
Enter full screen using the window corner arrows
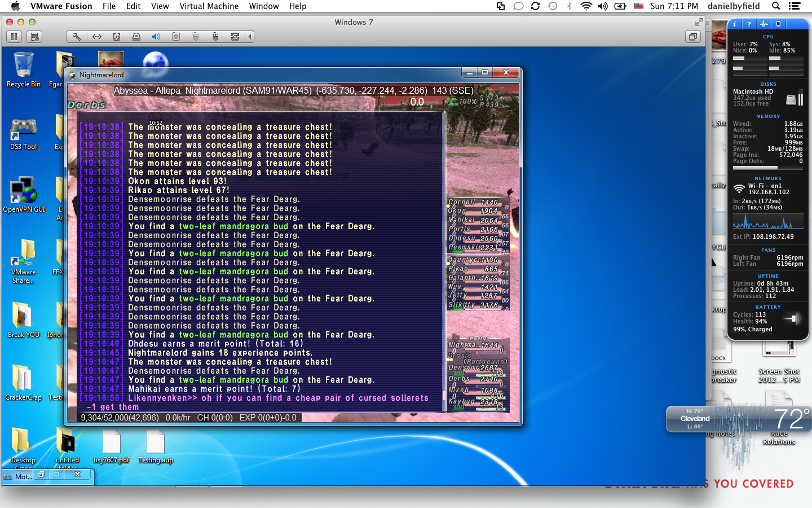coord(699,22)
